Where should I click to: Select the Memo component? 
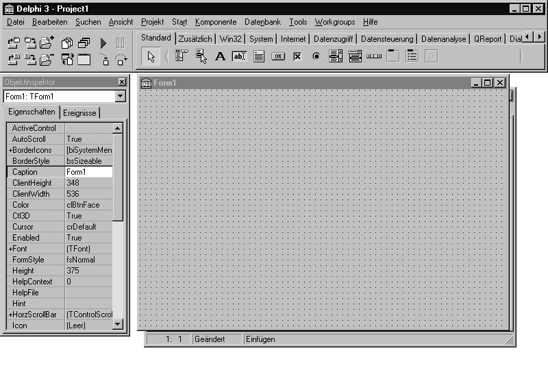(x=259, y=56)
